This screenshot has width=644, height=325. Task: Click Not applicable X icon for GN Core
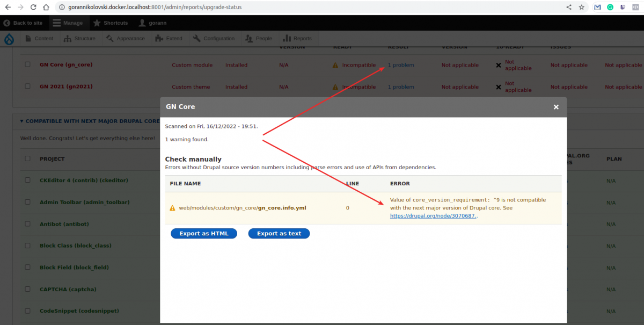tap(499, 65)
